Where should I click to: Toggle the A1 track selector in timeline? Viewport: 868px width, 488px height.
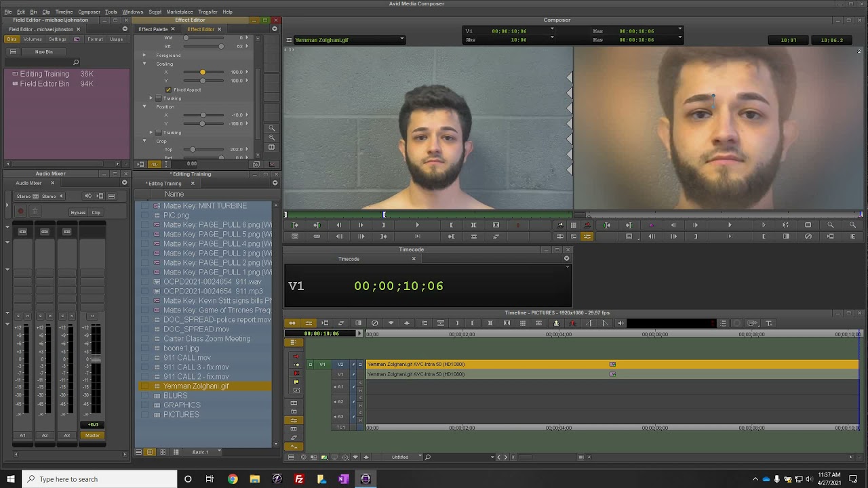click(x=340, y=386)
